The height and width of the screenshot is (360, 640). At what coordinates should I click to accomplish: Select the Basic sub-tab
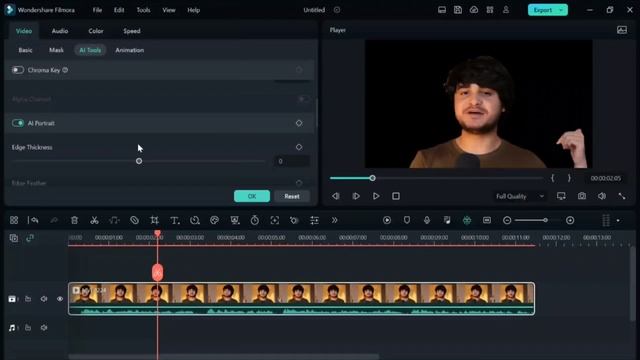[25, 50]
